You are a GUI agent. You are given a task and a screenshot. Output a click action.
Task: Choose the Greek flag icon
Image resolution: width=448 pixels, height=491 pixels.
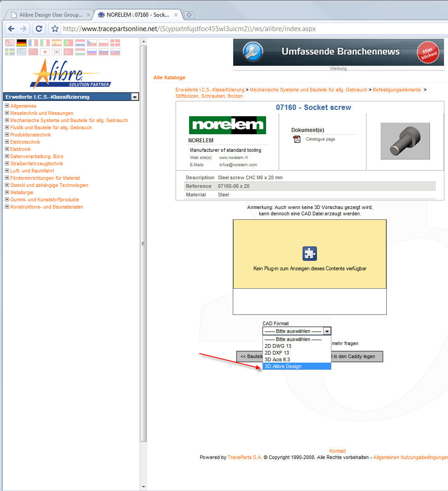click(22, 52)
